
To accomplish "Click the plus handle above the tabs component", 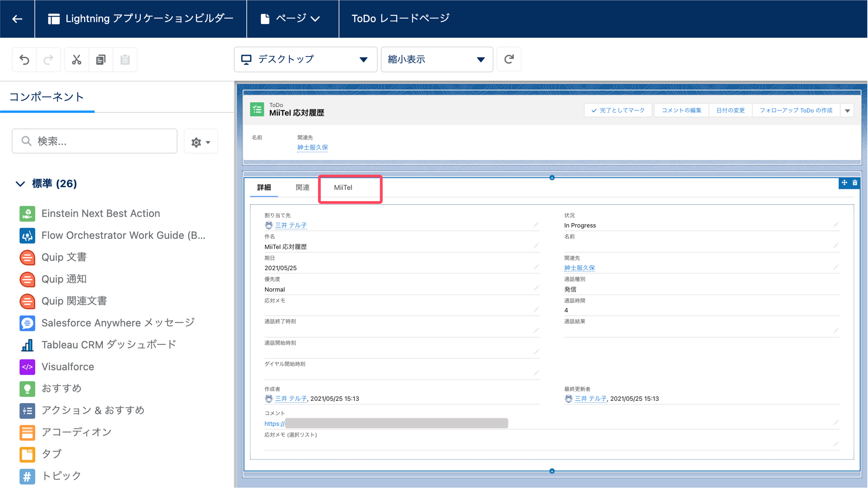I will click(552, 178).
